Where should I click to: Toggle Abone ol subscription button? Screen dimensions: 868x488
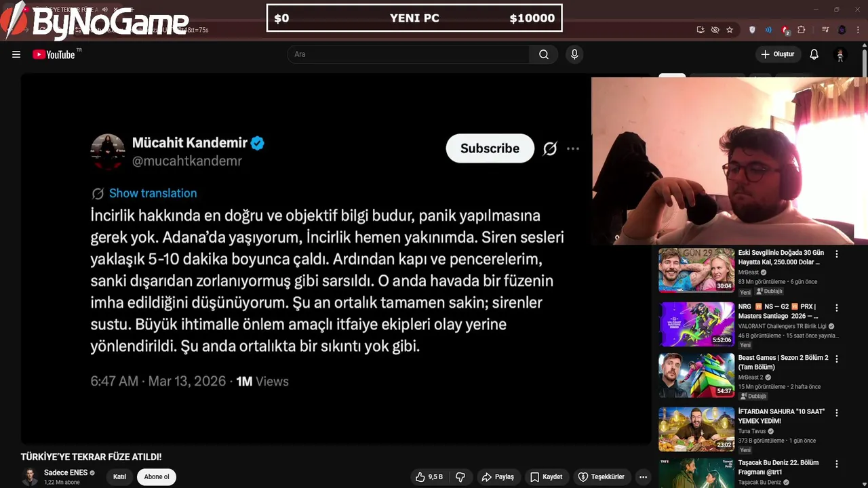click(x=157, y=476)
